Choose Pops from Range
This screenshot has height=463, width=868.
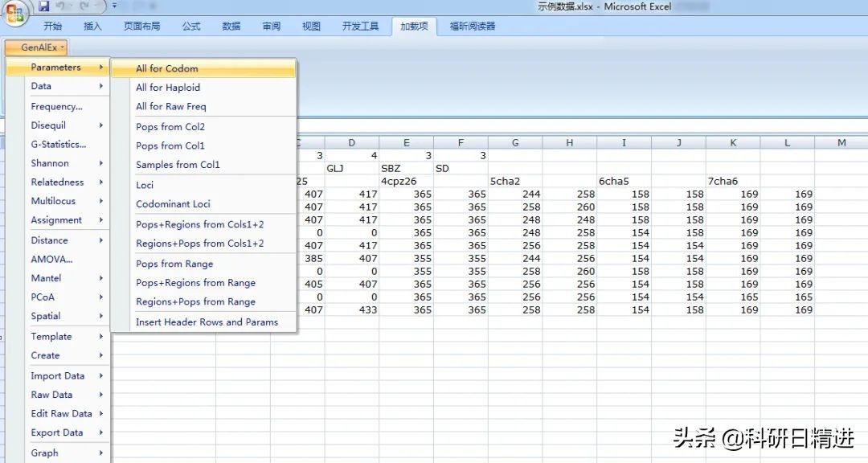[x=203, y=263]
